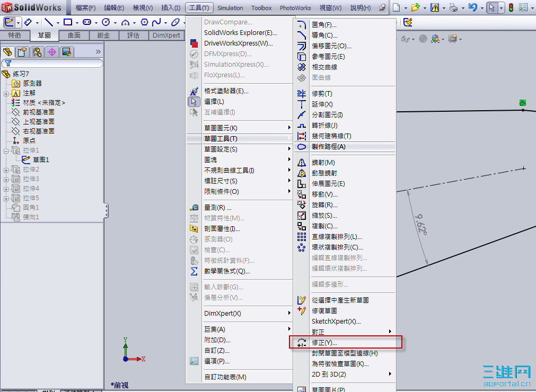Expand the 拉伸2 feature node
This screenshot has width=536, height=392.
click(6, 170)
